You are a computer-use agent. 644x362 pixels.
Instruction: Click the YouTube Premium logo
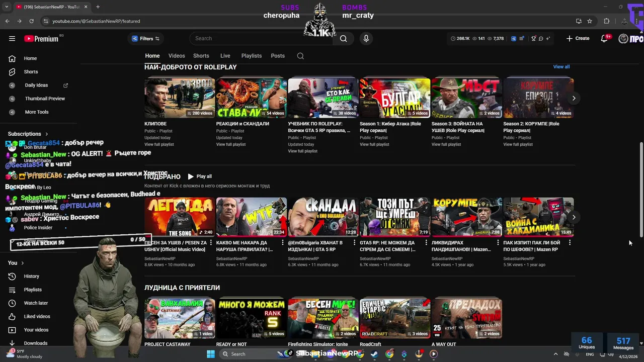[x=41, y=39]
